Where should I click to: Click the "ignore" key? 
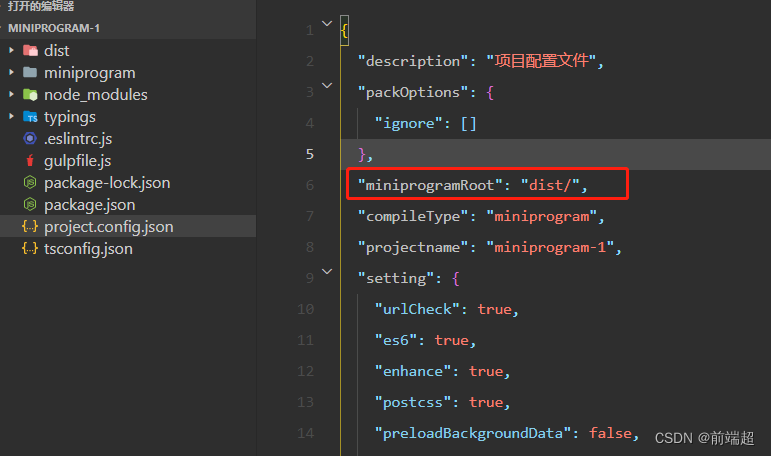coord(409,123)
